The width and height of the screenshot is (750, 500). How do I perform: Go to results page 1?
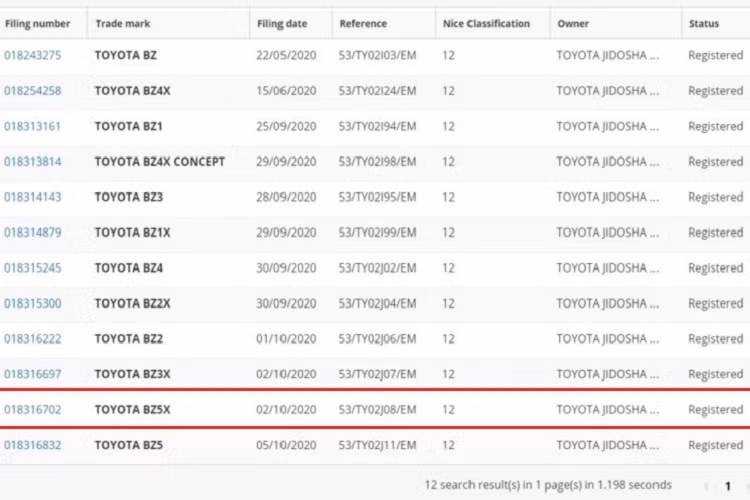pyautogui.click(x=728, y=486)
